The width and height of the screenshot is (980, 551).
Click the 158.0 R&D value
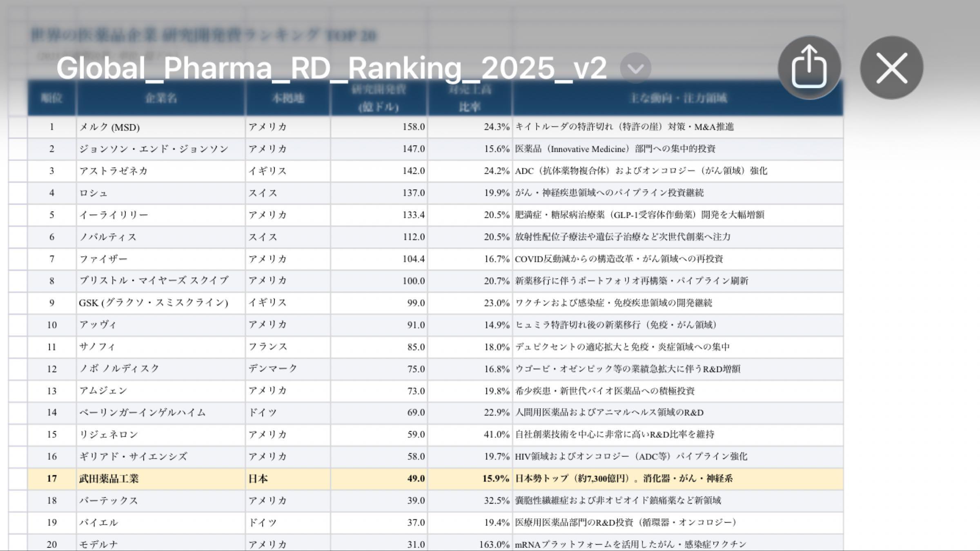[x=379, y=127]
